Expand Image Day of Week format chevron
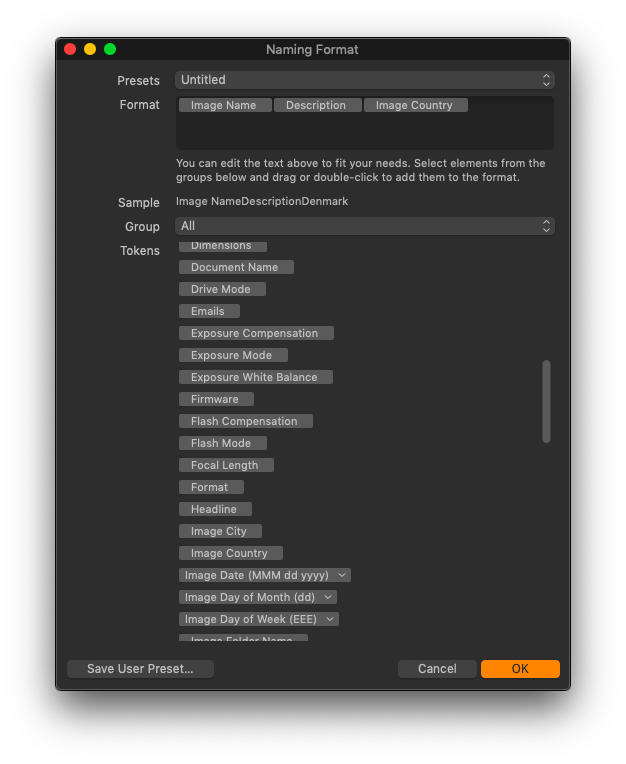Image resolution: width=626 pixels, height=764 pixels. [x=330, y=619]
